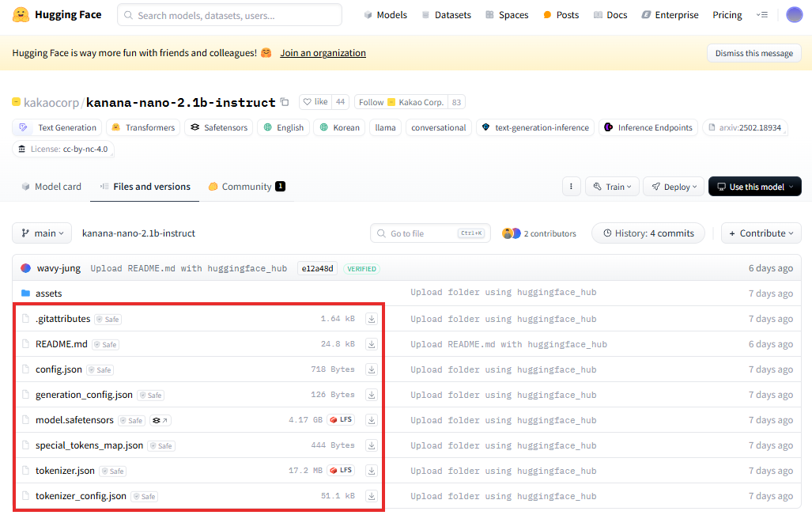The image size is (812, 515).
Task: Open the kakaocorp organization link
Action: point(51,103)
